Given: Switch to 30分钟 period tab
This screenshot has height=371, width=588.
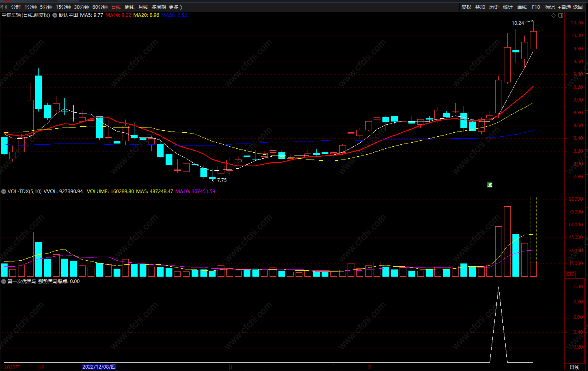Looking at the screenshot, I should 82,7.
